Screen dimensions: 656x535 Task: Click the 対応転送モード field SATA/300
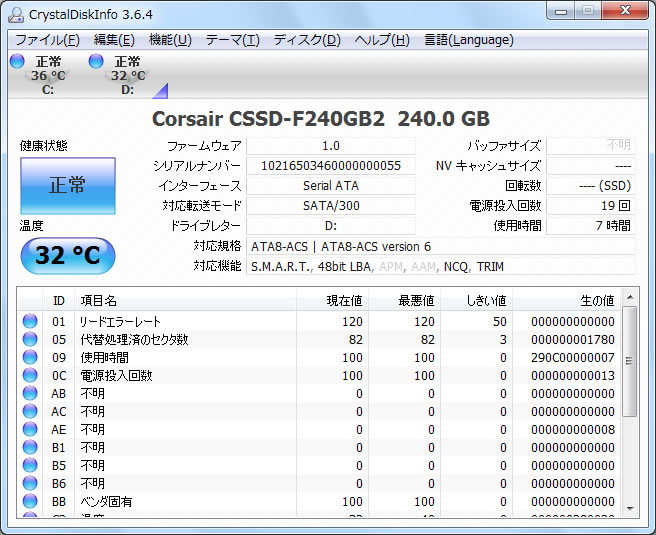pyautogui.click(x=331, y=206)
